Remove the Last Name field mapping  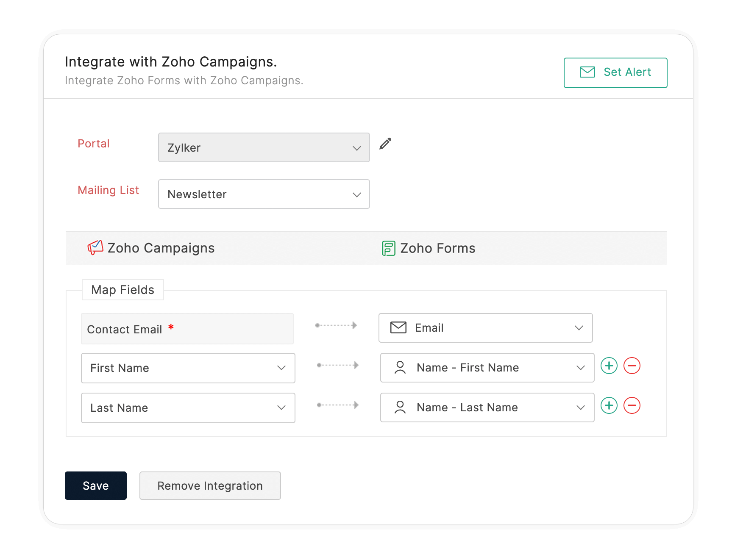tap(632, 405)
